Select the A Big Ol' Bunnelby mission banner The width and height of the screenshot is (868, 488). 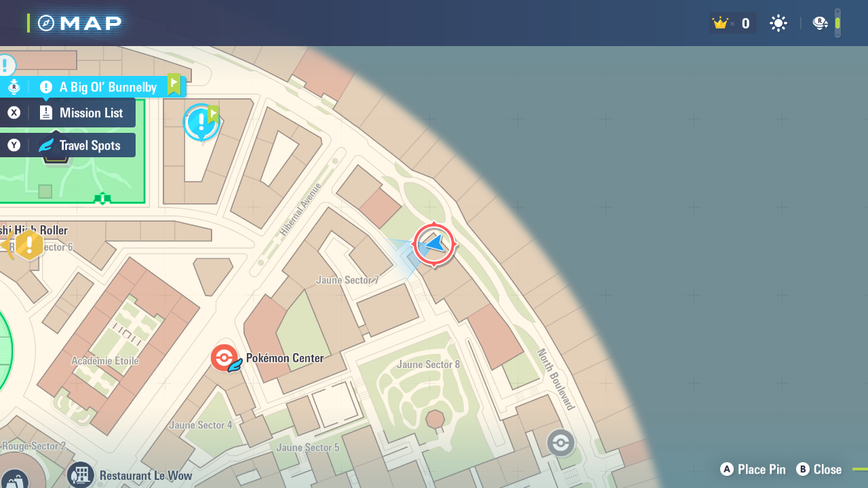click(93, 87)
